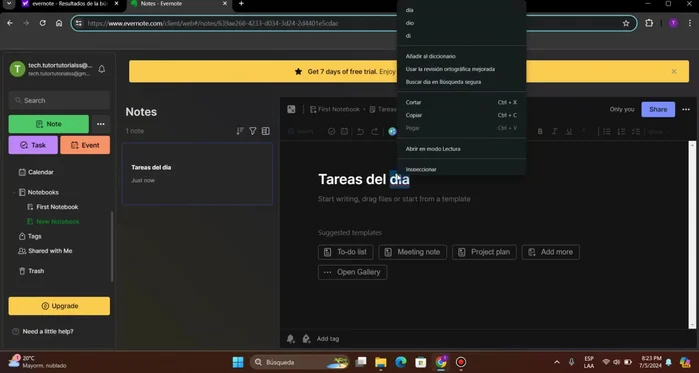Viewport: 699px width, 373px height.
Task: Switch to the evernote search results tab
Action: click(x=71, y=4)
